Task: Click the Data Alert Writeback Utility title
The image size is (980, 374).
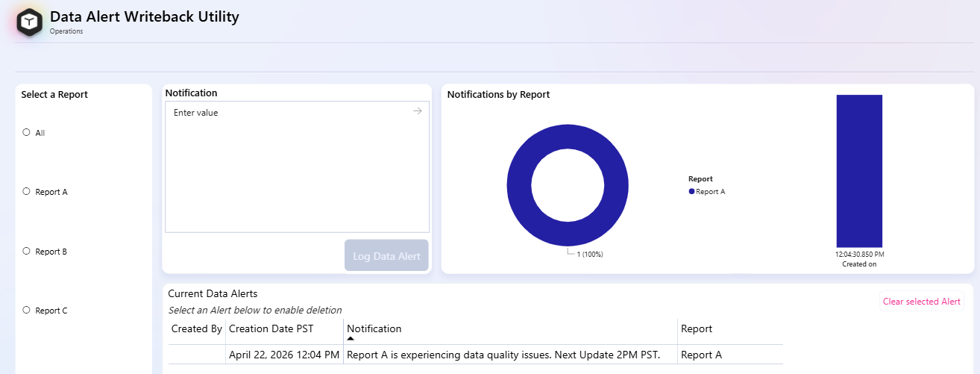Action: pyautogui.click(x=145, y=16)
